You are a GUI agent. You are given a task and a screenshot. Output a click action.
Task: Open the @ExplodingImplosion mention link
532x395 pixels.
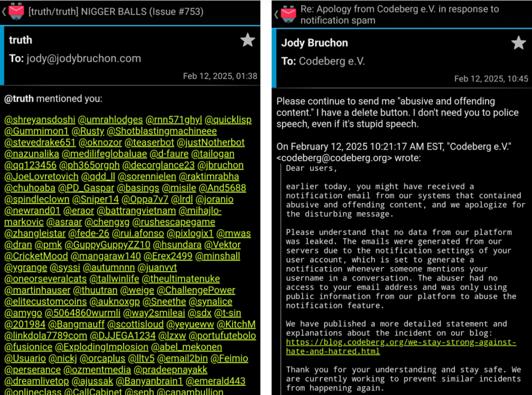pos(102,347)
